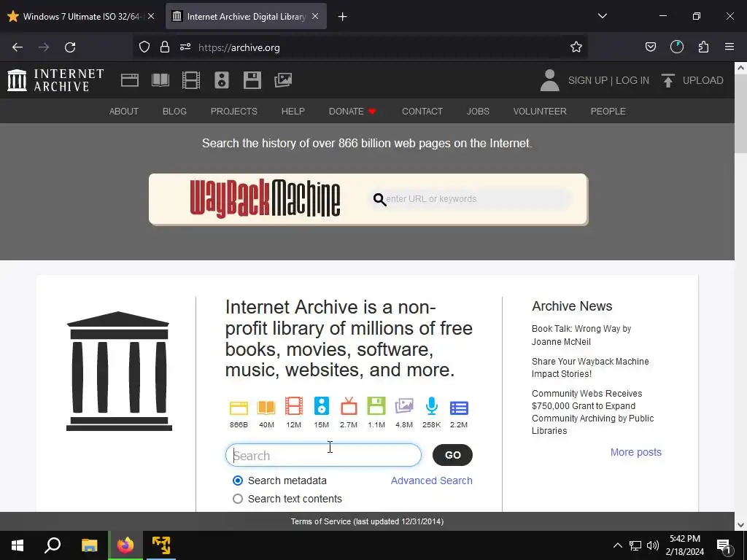Image resolution: width=747 pixels, height=560 pixels.
Task: Click the padlock site information icon
Action: tap(165, 47)
